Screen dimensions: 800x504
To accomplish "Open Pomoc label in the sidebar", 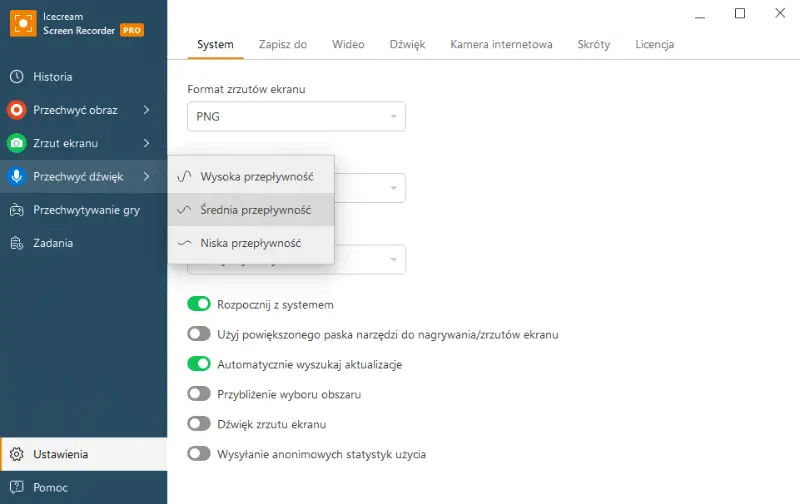I will pyautogui.click(x=51, y=487).
